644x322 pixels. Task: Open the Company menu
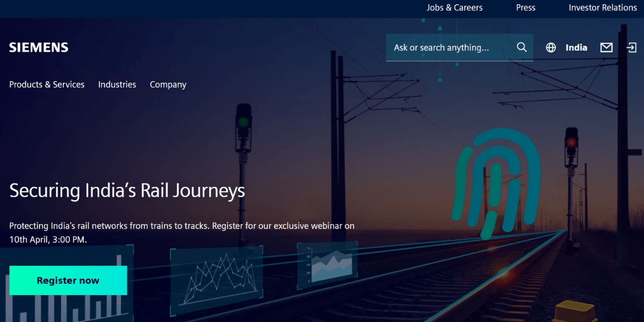(x=168, y=85)
